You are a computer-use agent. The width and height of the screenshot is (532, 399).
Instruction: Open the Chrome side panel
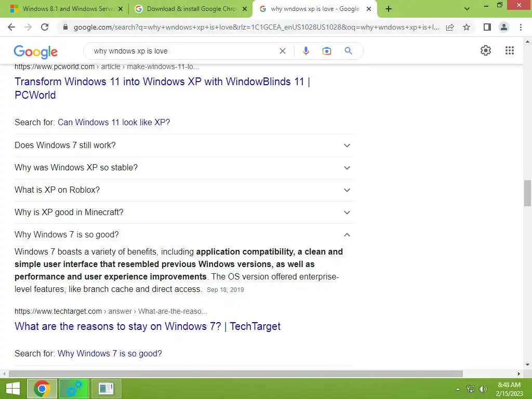pyautogui.click(x=487, y=27)
